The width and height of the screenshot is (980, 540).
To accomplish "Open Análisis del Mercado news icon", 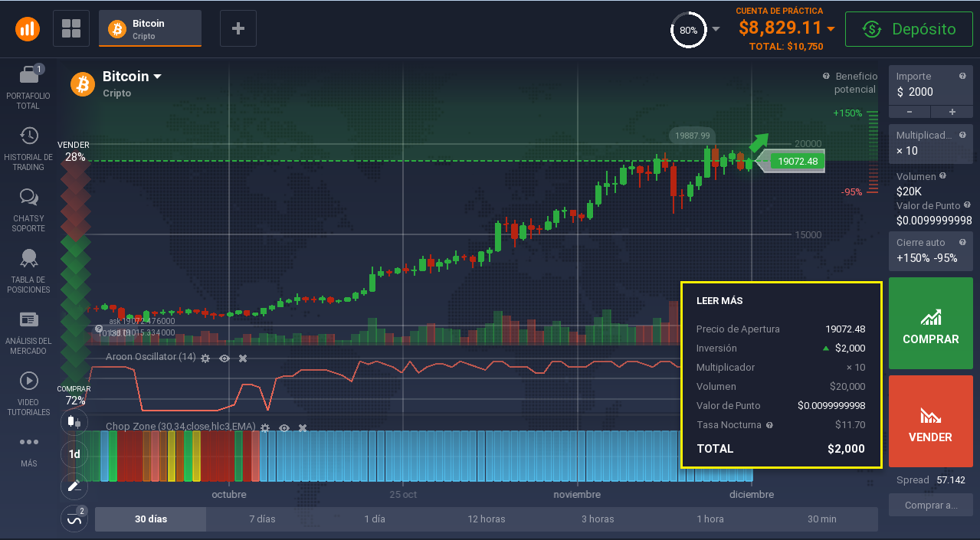I will click(x=28, y=319).
